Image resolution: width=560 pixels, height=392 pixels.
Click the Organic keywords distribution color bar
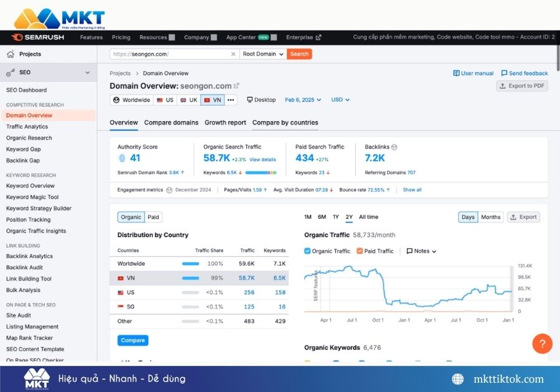[261, 172]
